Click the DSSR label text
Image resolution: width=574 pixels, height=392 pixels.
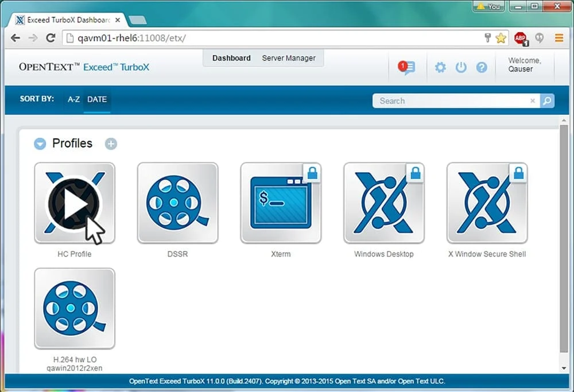[x=177, y=254]
